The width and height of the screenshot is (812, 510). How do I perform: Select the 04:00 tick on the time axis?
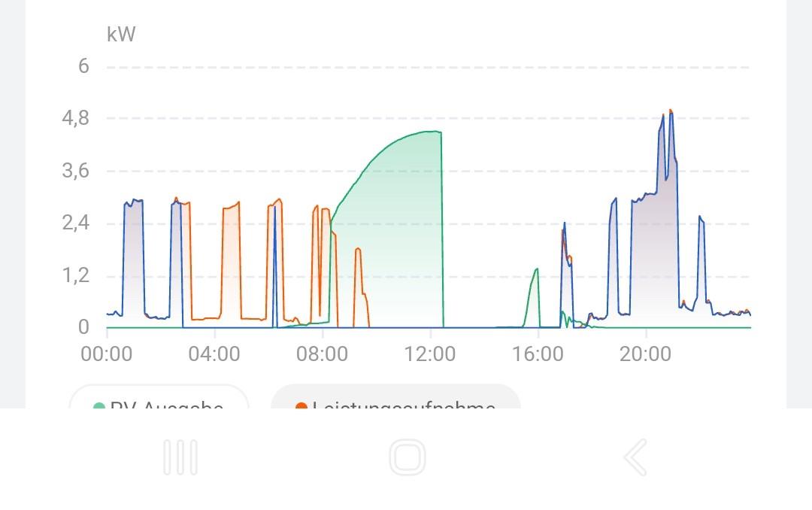click(x=214, y=354)
